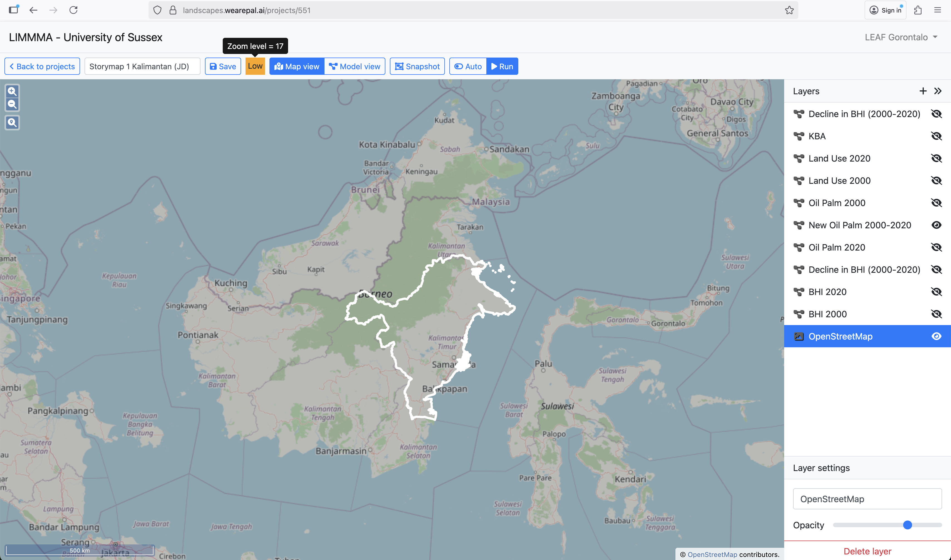This screenshot has width=951, height=560.
Task: Collapse the Layers panel with double chevron
Action: click(938, 91)
